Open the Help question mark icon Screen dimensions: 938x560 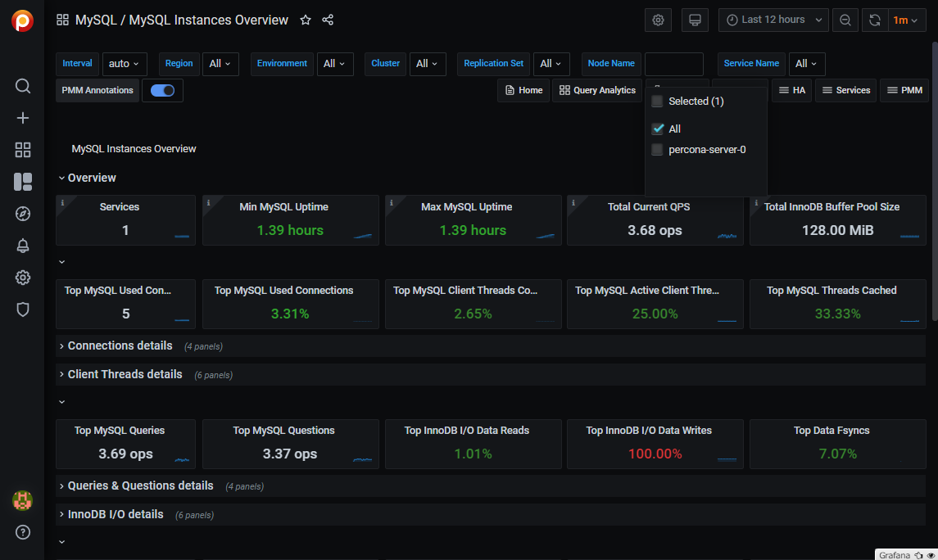tap(23, 532)
